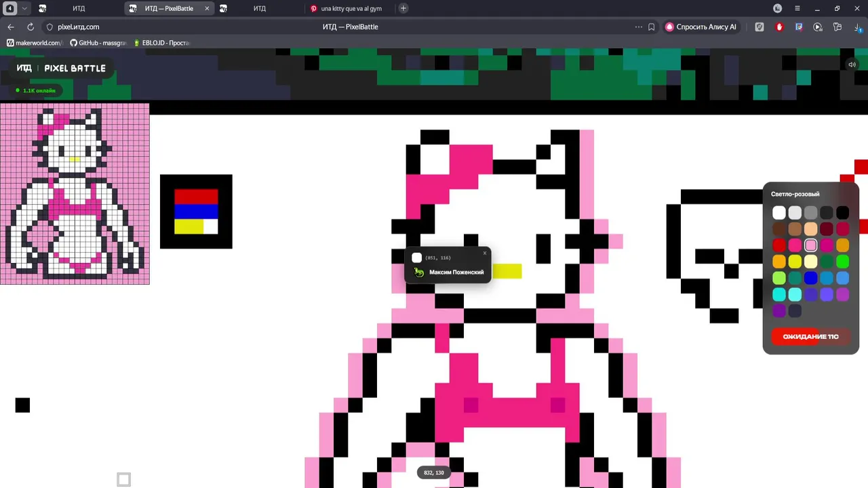Close the ИТД — PixelBattle tab
The height and width of the screenshot is (488, 868).
coord(207,9)
